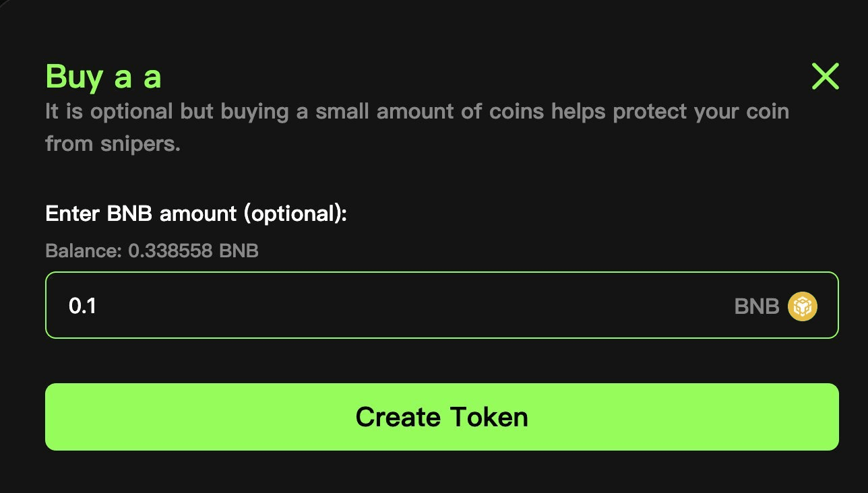Focus the BNB amount input field
The height and width of the screenshot is (493, 868).
point(404,306)
